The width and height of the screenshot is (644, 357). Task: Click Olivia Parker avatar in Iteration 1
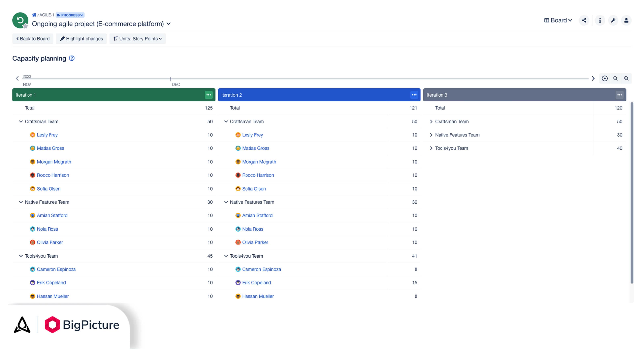point(32,242)
